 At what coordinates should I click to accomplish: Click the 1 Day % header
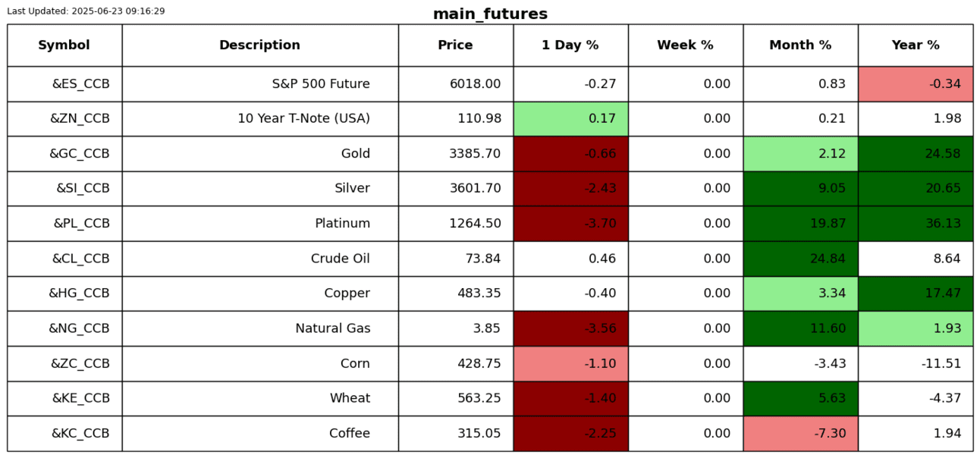[x=570, y=45]
